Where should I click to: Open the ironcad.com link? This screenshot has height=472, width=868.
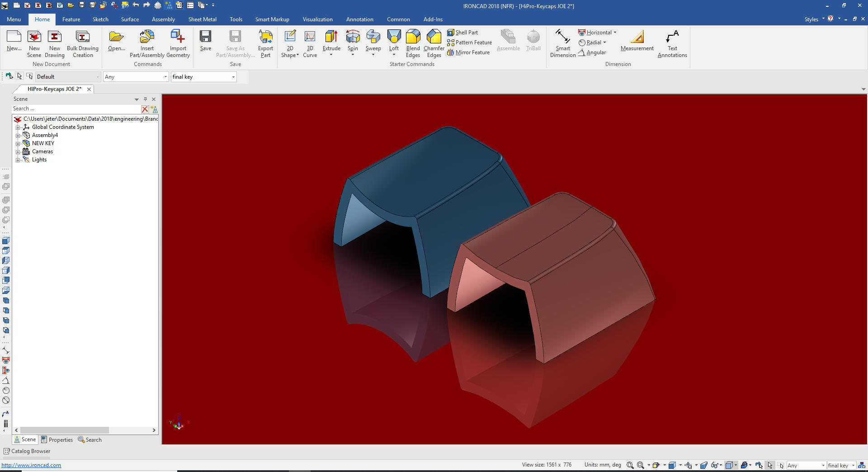(31, 465)
